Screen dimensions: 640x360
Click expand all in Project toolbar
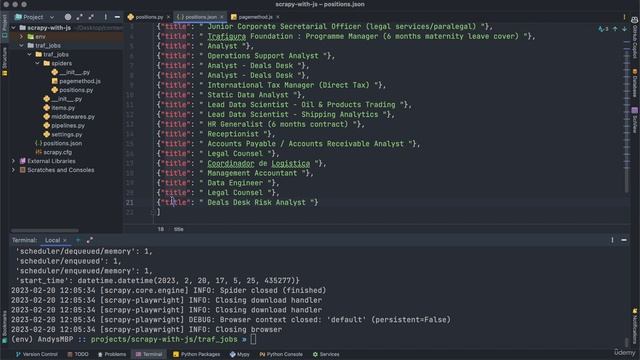tap(79, 17)
